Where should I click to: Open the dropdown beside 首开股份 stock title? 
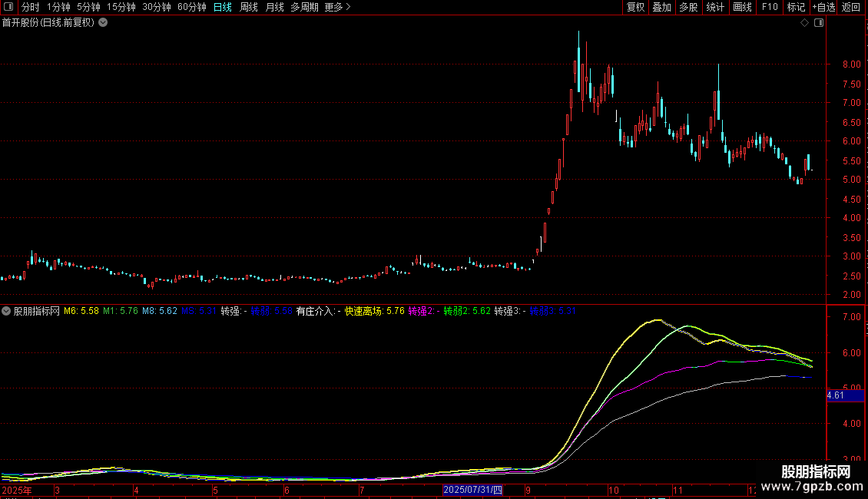pyautogui.click(x=103, y=23)
